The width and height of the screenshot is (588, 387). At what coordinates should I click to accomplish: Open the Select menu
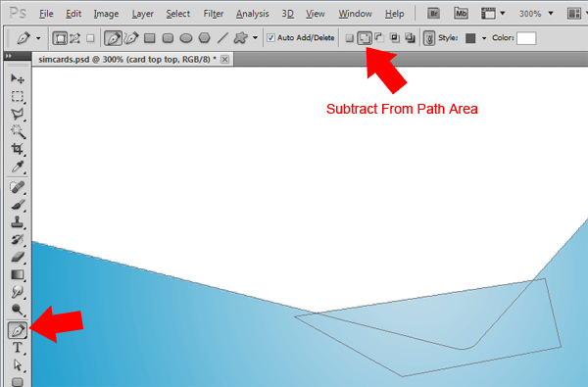coord(178,14)
